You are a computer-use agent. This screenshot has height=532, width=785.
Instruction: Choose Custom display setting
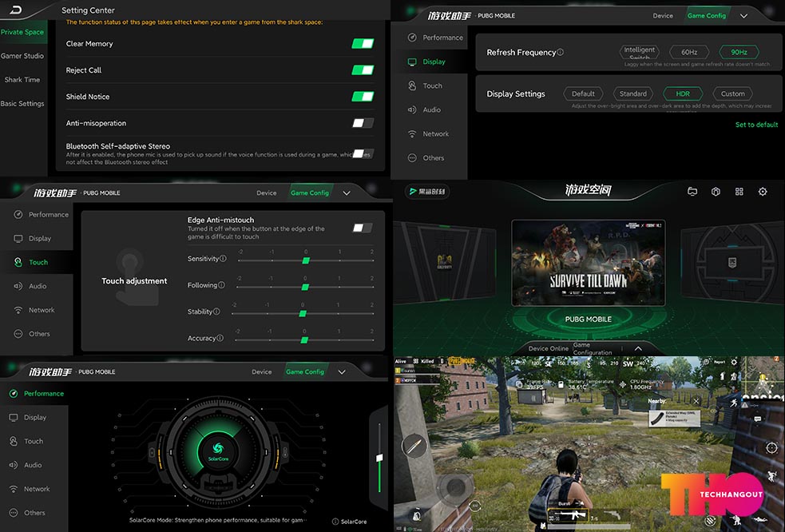(732, 93)
